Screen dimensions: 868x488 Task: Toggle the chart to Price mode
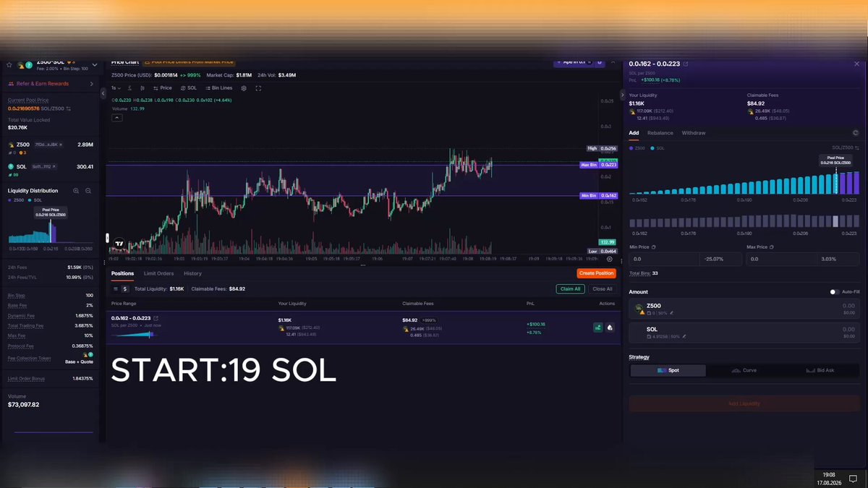(163, 87)
